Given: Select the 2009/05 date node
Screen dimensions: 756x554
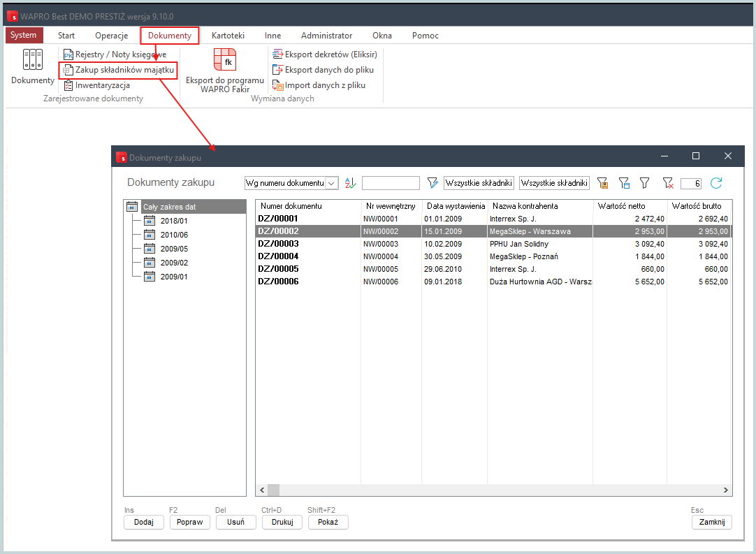Looking at the screenshot, I should (174, 249).
